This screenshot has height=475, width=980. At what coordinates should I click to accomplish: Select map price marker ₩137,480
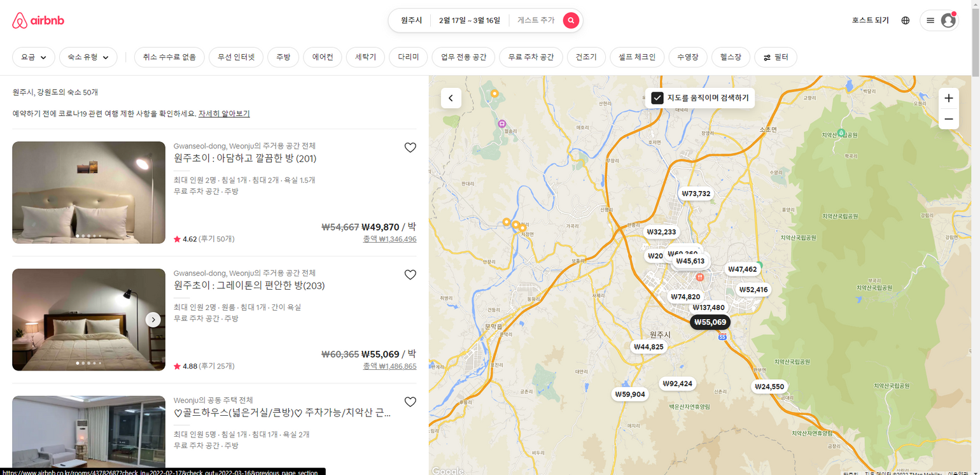708,308
